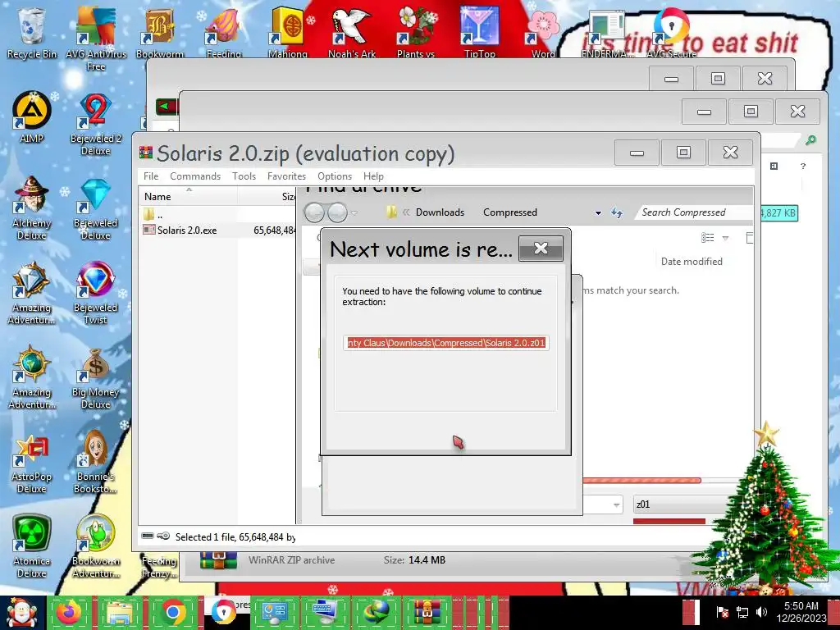Image resolution: width=840 pixels, height=630 pixels.
Task: Select the AIMP desktop icon
Action: [32, 116]
